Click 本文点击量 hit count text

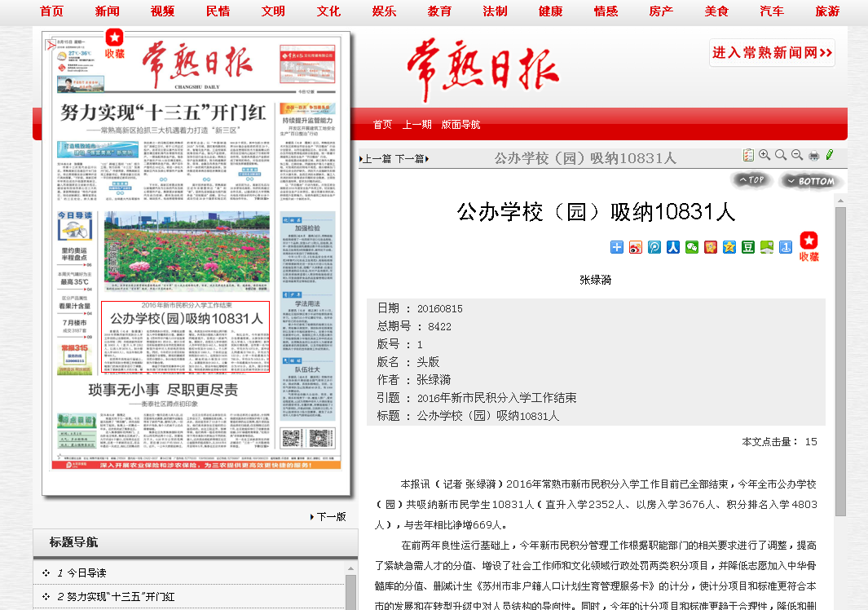tap(779, 441)
